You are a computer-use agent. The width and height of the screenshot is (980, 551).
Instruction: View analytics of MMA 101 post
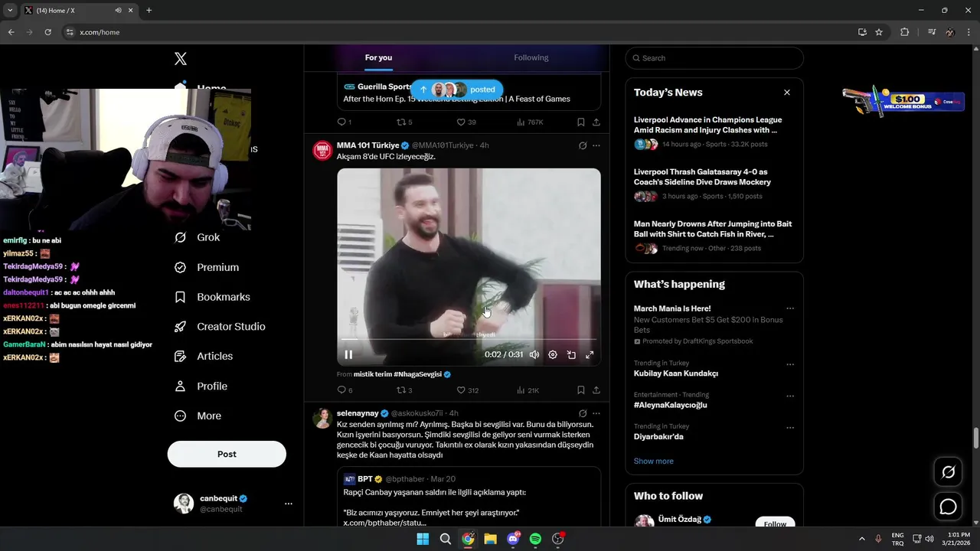(528, 390)
